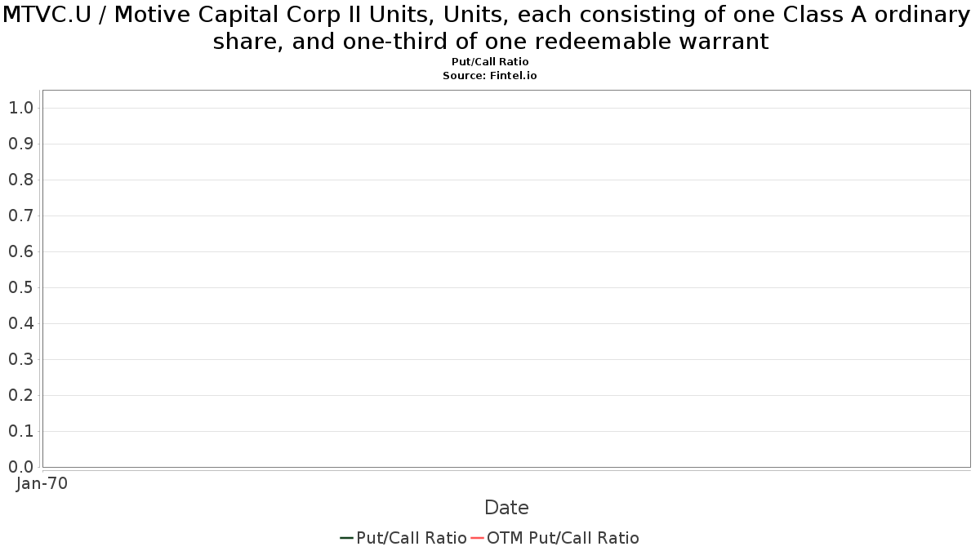This screenshot has width=980, height=551.
Task: Click the Put/Call Ratio subtitle
Action: (x=490, y=62)
